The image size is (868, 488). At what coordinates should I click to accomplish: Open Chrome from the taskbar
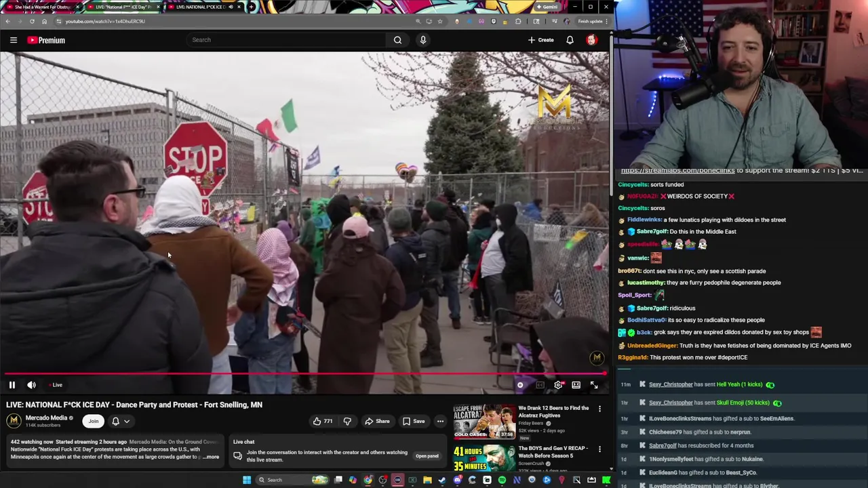pyautogui.click(x=368, y=480)
